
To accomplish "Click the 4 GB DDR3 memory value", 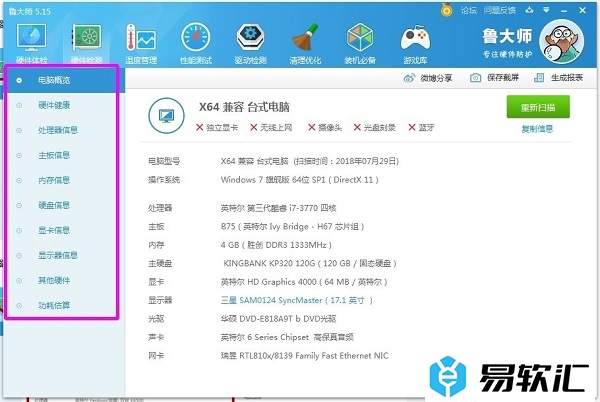I will coord(276,245).
